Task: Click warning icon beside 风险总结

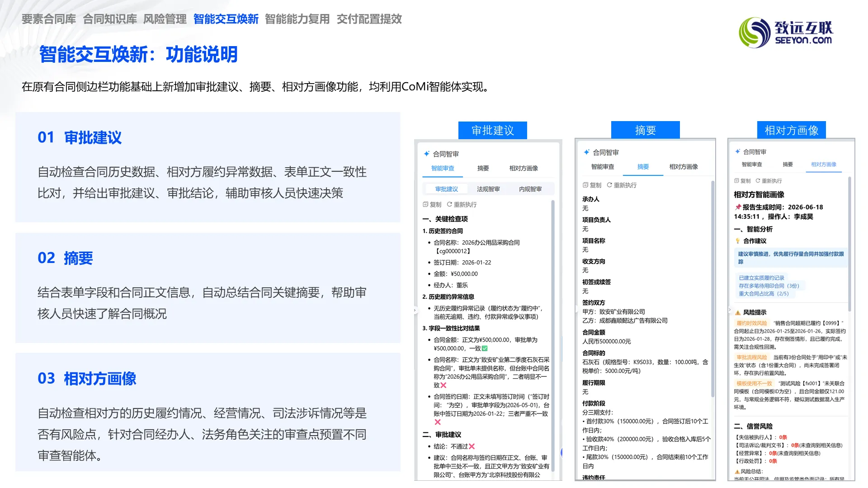Action: pos(737,471)
